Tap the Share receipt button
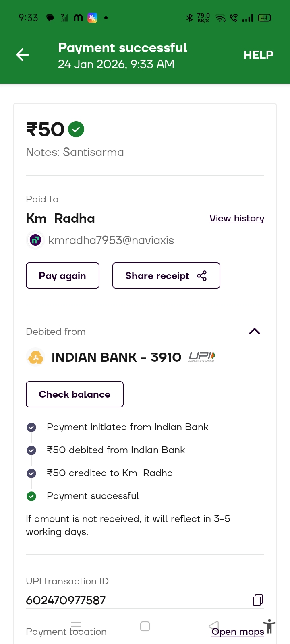Screen dimensions: 290x644 point(166,276)
